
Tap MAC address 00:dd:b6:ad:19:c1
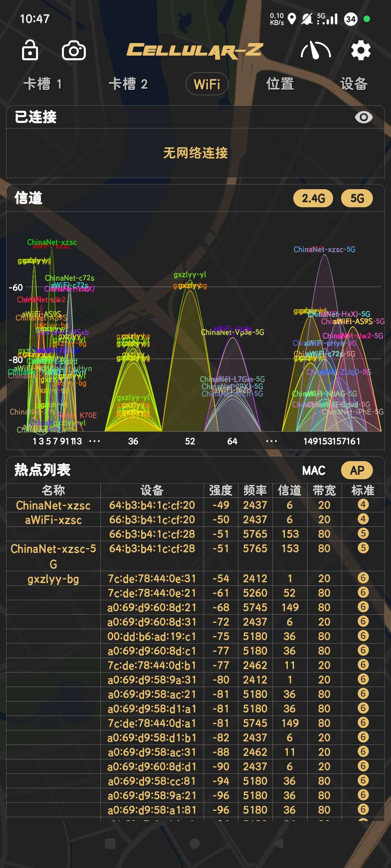pyautogui.click(x=152, y=637)
